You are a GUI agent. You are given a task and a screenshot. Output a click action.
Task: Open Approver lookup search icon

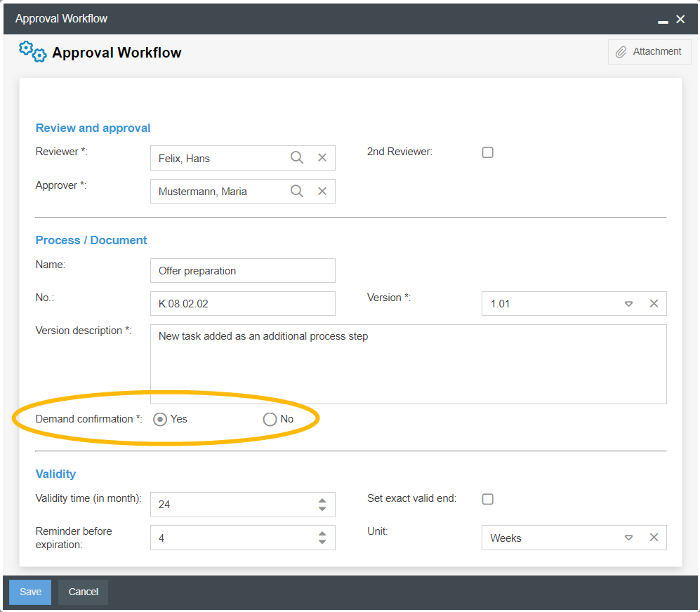[x=297, y=191]
